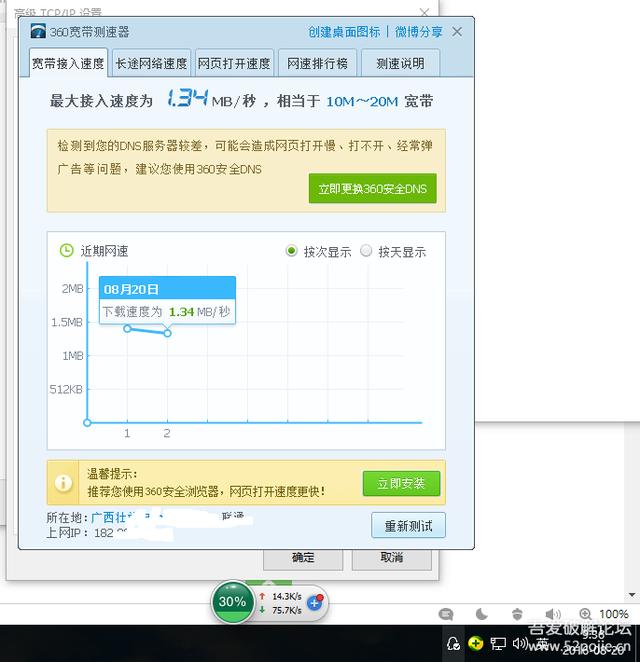Click the 08月20日 tooltip header

(167, 289)
